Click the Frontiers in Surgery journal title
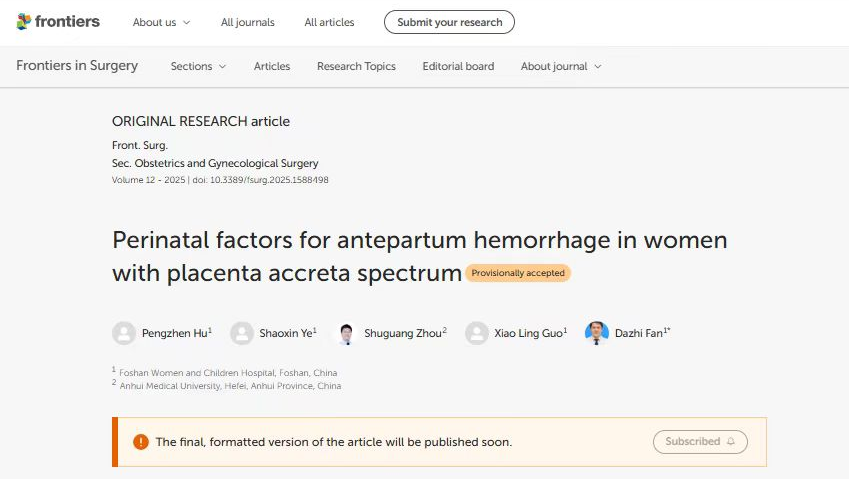The image size is (857, 480). 77,66
